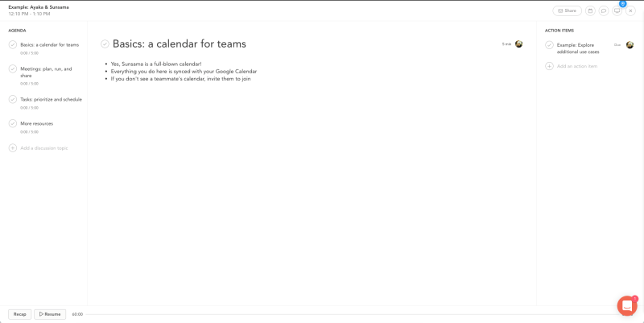Click the Recap button
Image resolution: width=644 pixels, height=323 pixels.
19,314
